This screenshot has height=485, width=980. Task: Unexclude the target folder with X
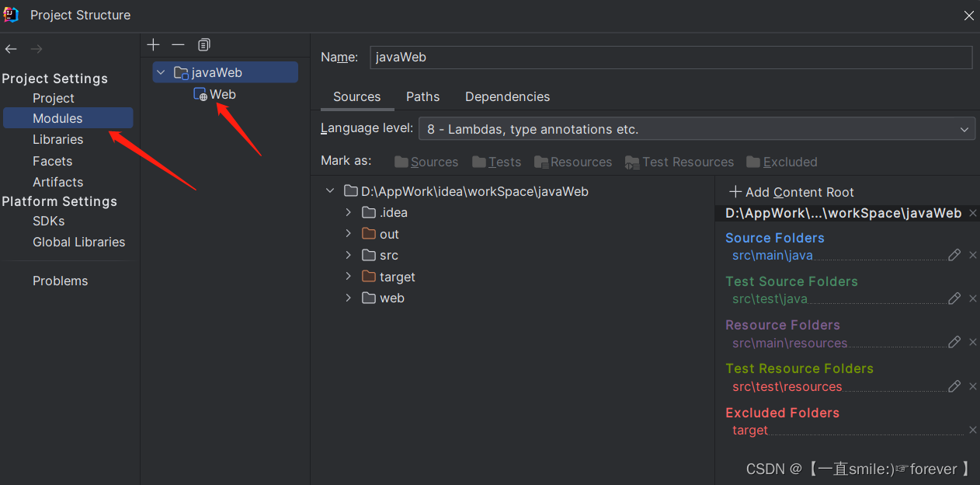(973, 430)
